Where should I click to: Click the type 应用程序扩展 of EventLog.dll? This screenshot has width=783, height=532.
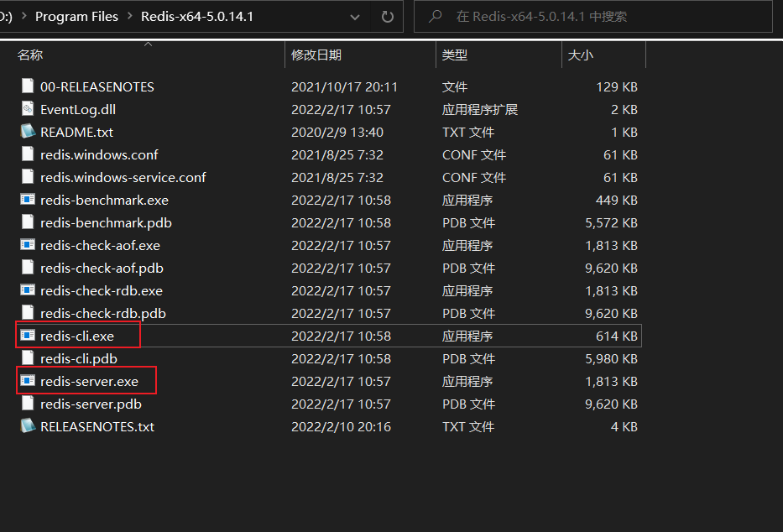coord(480,109)
